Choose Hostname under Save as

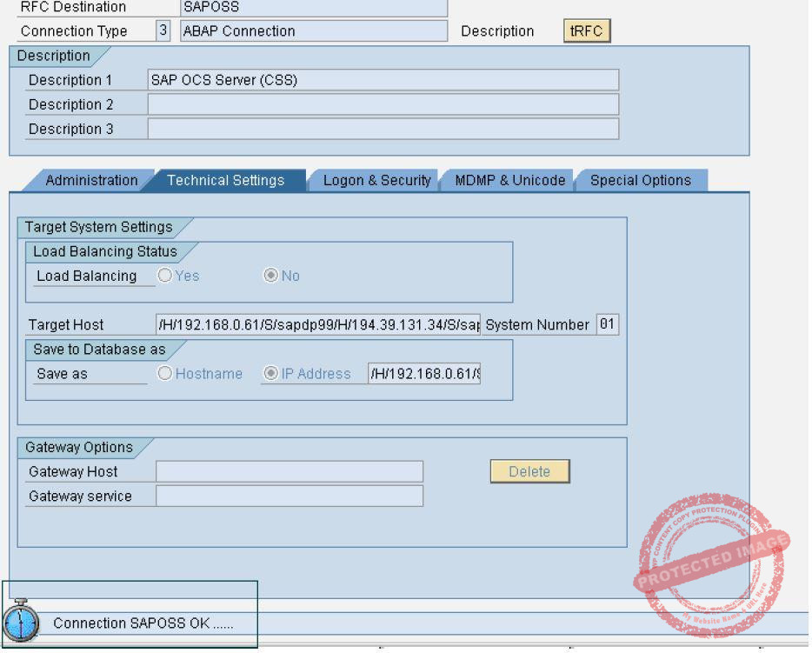tap(165, 374)
